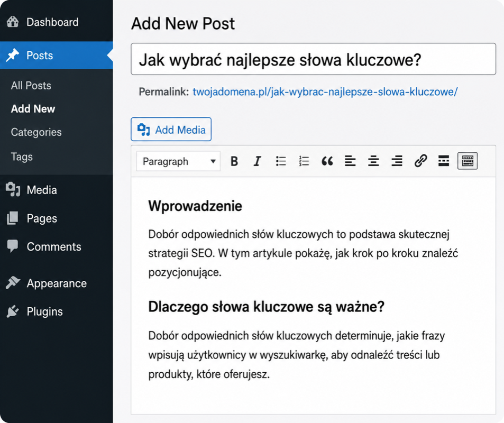This screenshot has width=504, height=423.
Task: Click the Appearance brush icon
Action: 13,283
